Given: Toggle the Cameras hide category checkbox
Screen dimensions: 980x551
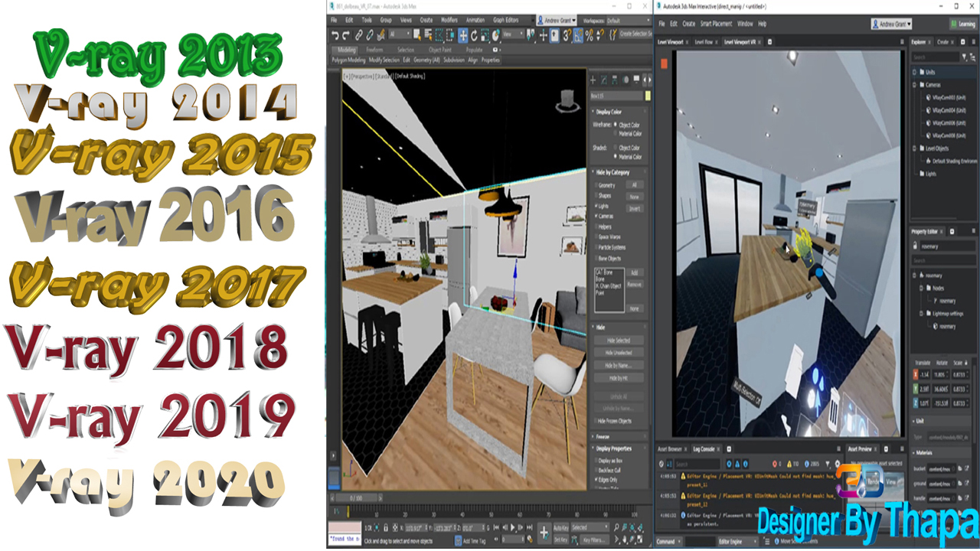Looking at the screenshot, I should tap(596, 217).
